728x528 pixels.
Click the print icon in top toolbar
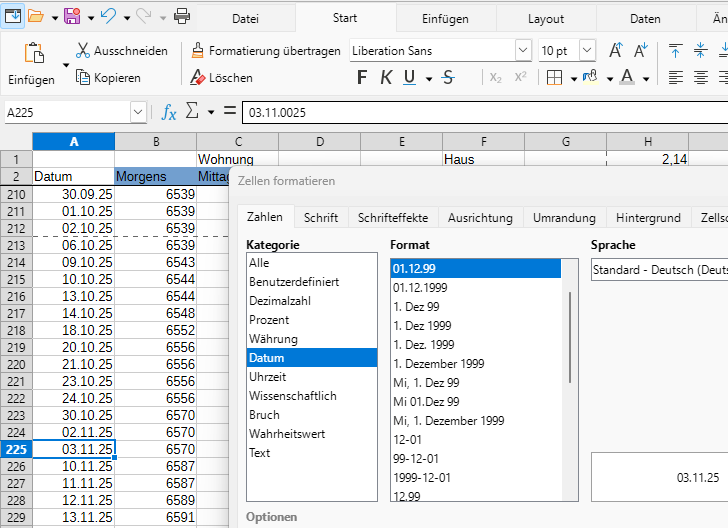[182, 16]
